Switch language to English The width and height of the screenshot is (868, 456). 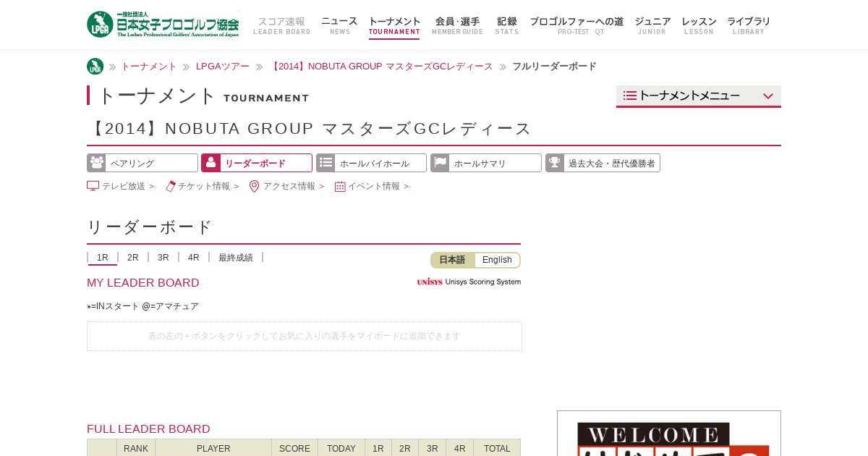point(497,260)
